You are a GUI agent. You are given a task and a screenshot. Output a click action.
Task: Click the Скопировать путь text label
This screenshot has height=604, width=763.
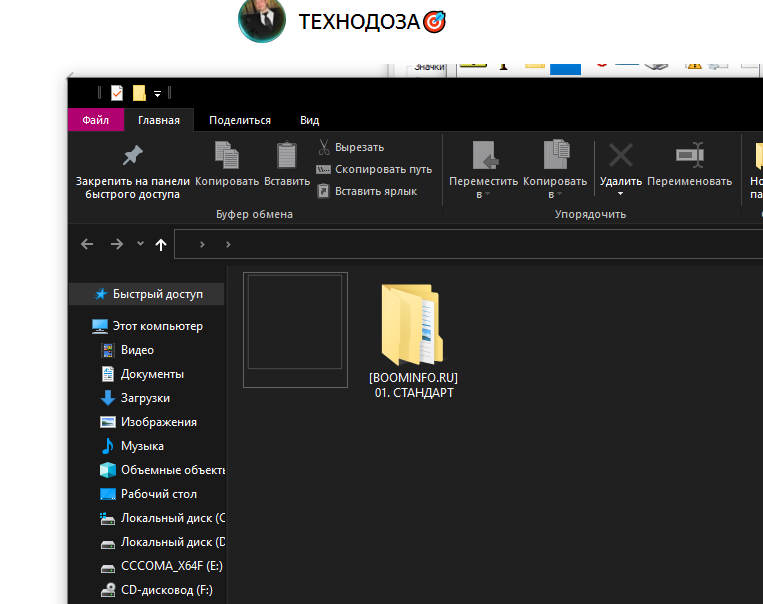[x=383, y=169]
